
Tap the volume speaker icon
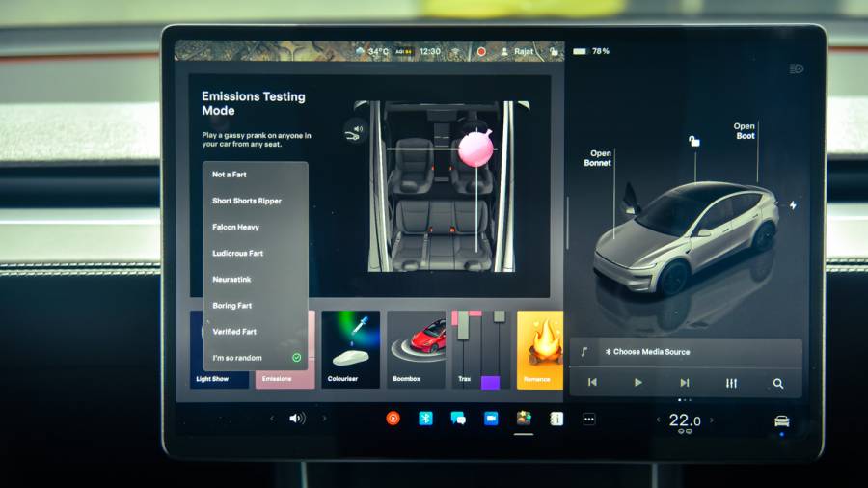click(297, 419)
